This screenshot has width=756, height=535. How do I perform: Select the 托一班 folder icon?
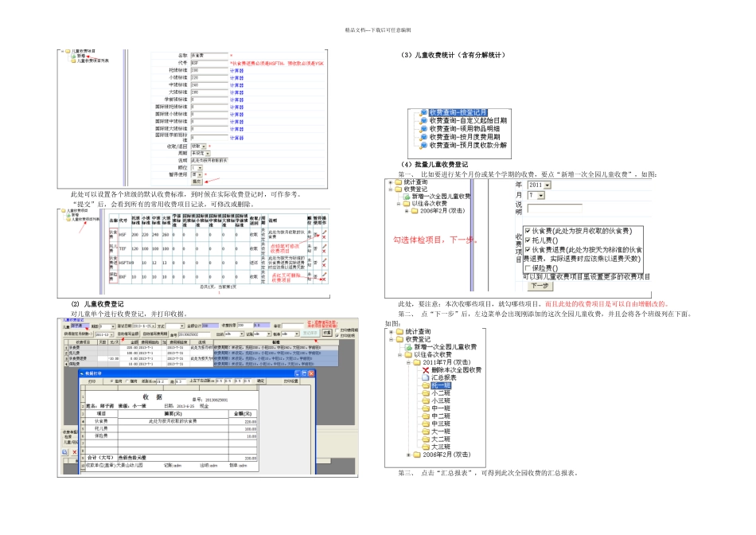click(x=426, y=385)
